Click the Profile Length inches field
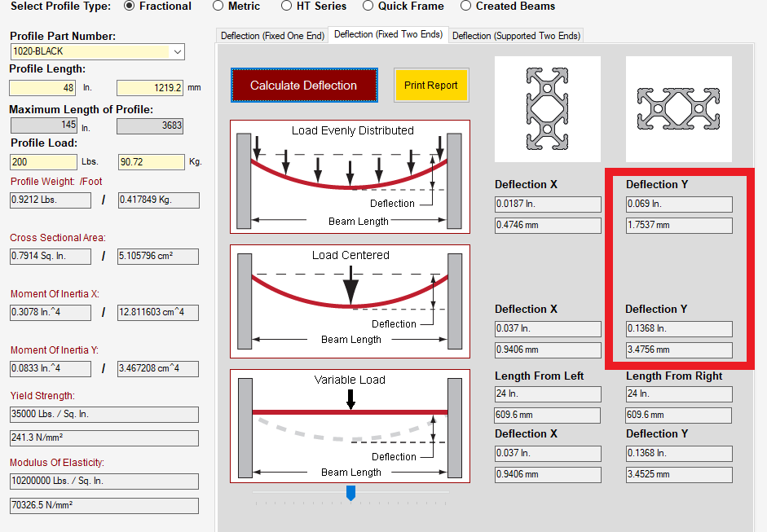Viewport: 767px width, 532px height. [x=43, y=87]
